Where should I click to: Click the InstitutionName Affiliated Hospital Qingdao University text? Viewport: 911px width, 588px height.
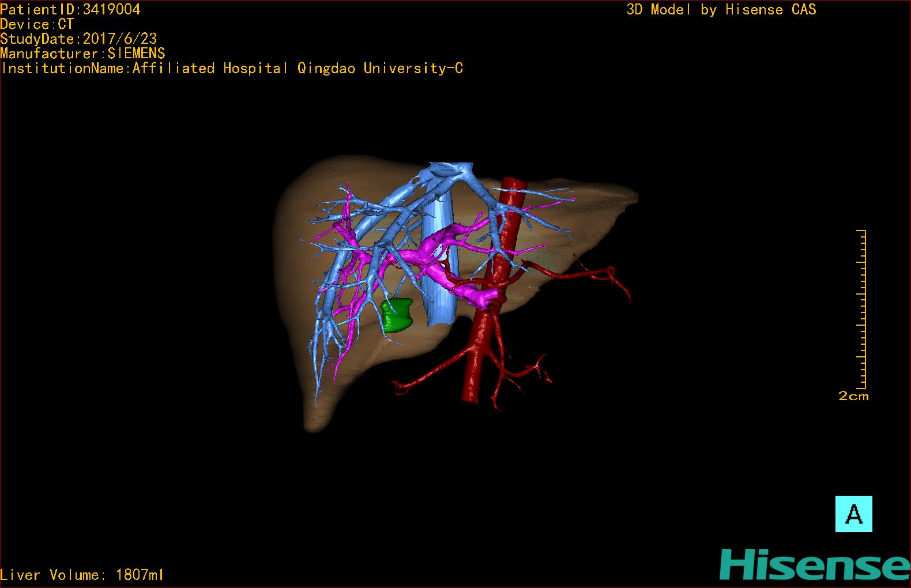point(232,69)
